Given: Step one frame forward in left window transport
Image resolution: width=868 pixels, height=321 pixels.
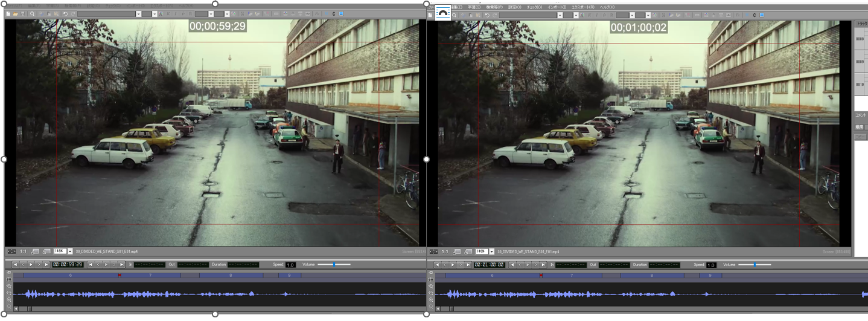Looking at the screenshot, I should [x=39, y=264].
